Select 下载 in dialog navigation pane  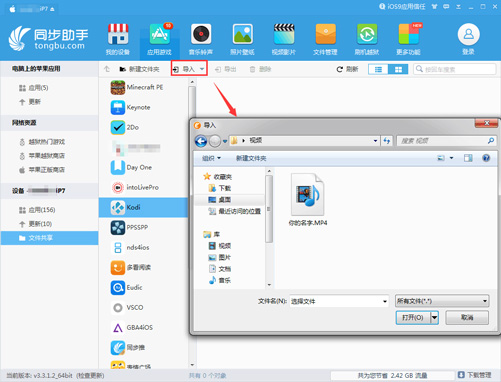click(220, 188)
